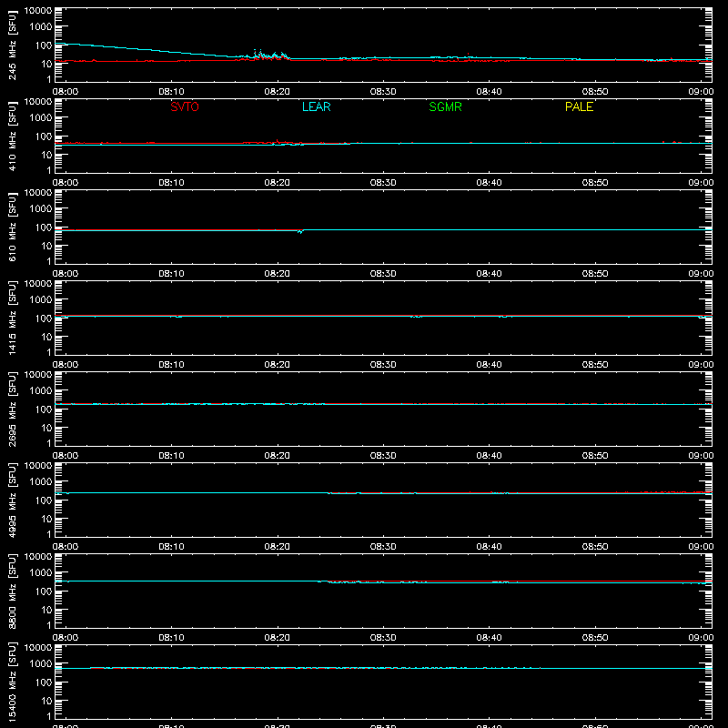728x728 pixels.
Task: Click the yellow PALE legend label
Action: tap(579, 106)
